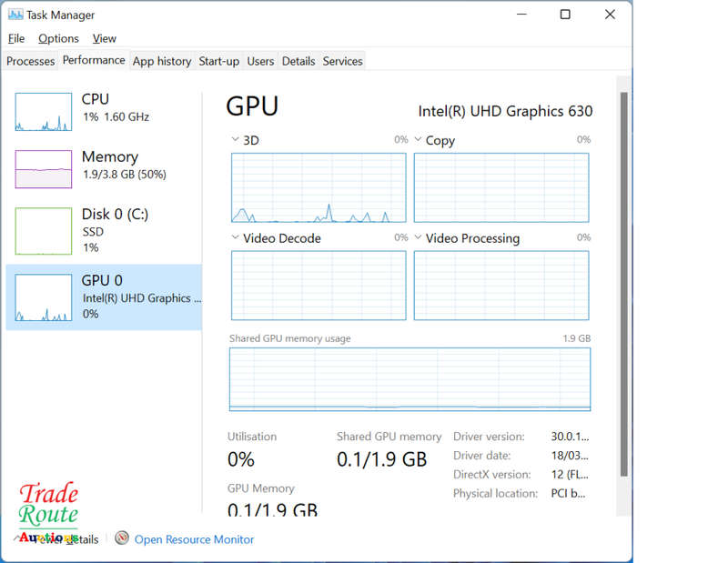The width and height of the screenshot is (728, 563).
Task: Click the Resource Monitor icon
Action: tap(122, 538)
